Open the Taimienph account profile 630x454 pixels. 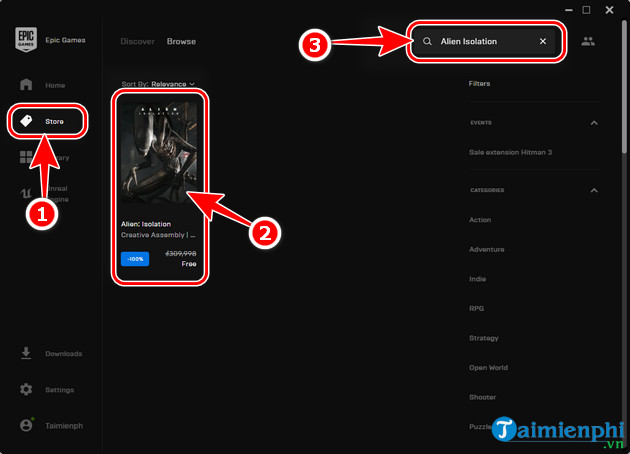pyautogui.click(x=51, y=425)
